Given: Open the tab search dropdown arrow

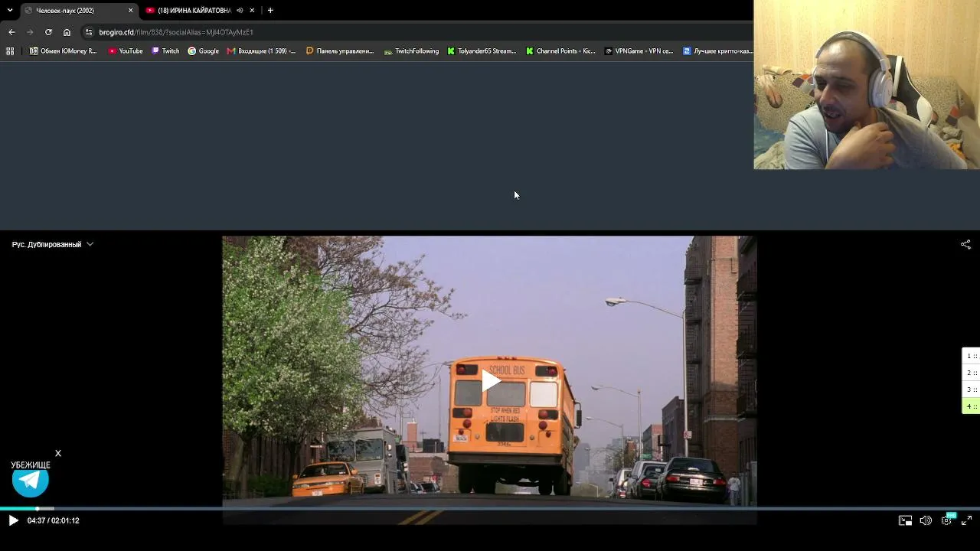Looking at the screenshot, I should pos(10,11).
